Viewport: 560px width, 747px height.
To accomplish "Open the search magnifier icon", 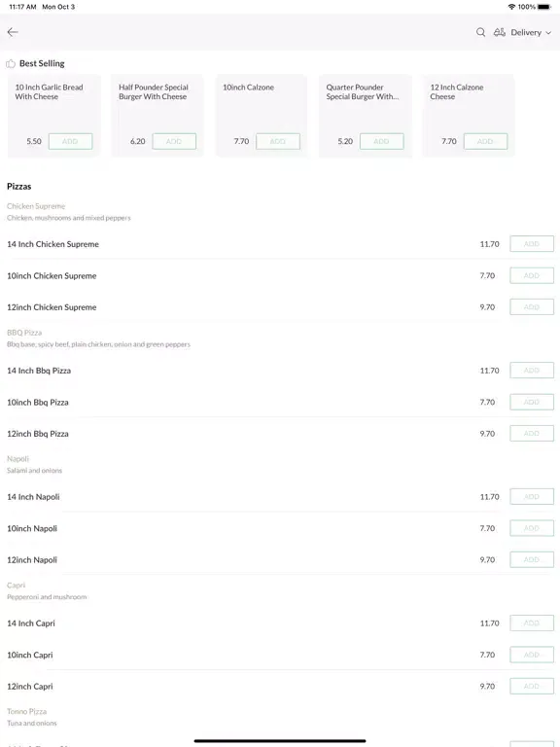I will tap(480, 32).
